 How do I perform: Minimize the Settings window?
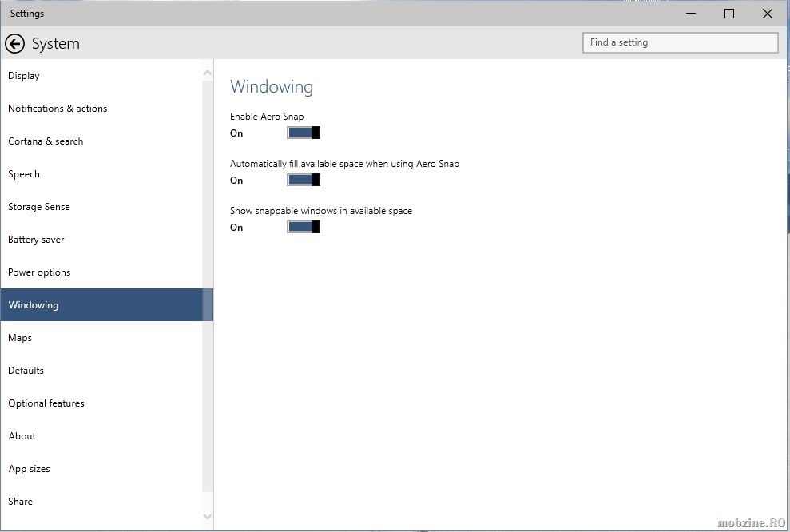pyautogui.click(x=691, y=14)
